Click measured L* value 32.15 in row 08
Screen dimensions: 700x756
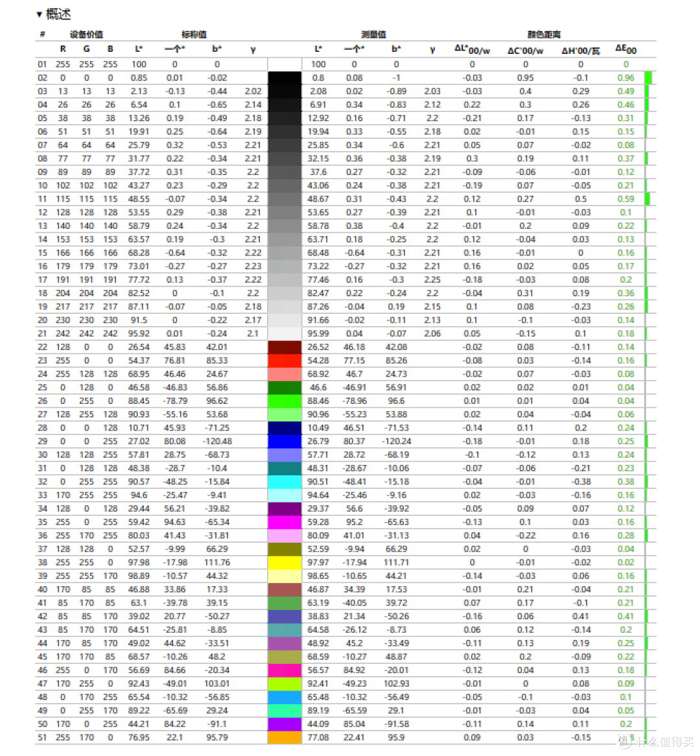(x=318, y=159)
